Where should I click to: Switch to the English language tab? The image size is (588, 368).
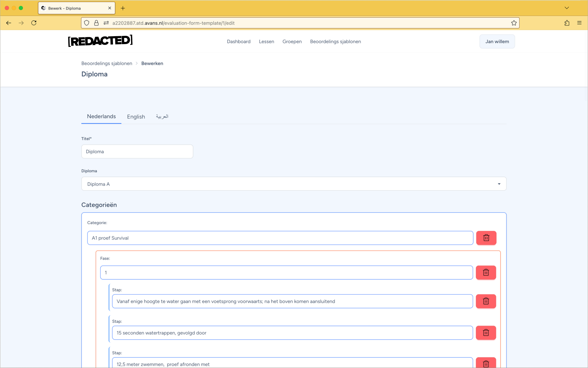pos(136,117)
